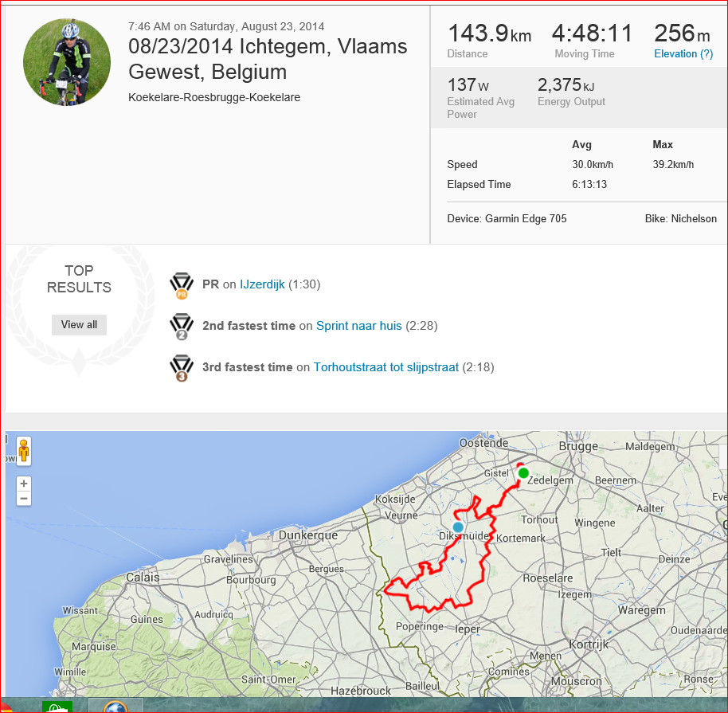Click the green start marker near Zedelgem
The image size is (728, 713).
(x=523, y=473)
